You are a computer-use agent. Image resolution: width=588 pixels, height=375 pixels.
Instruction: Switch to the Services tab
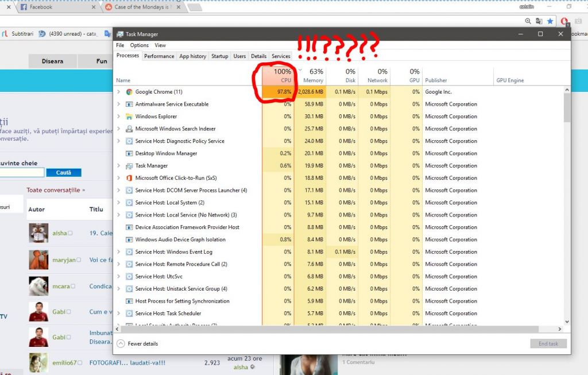pos(281,56)
